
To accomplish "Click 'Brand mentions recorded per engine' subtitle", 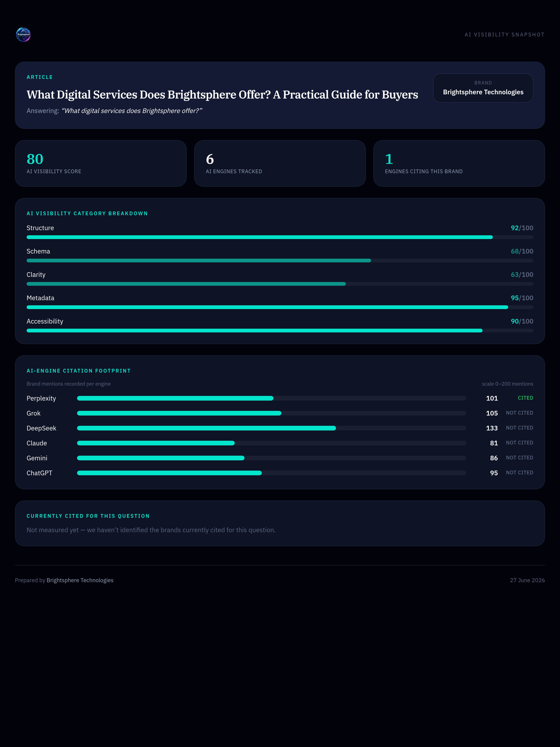I will click(x=69, y=384).
